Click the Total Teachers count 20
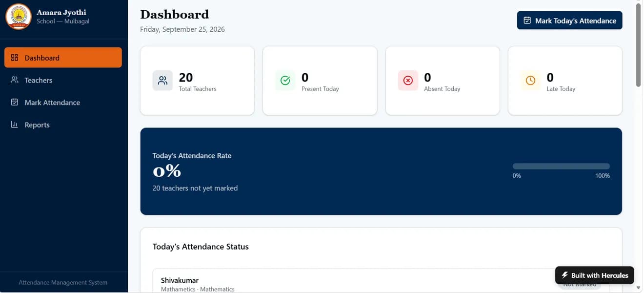The image size is (644, 293). 186,77
